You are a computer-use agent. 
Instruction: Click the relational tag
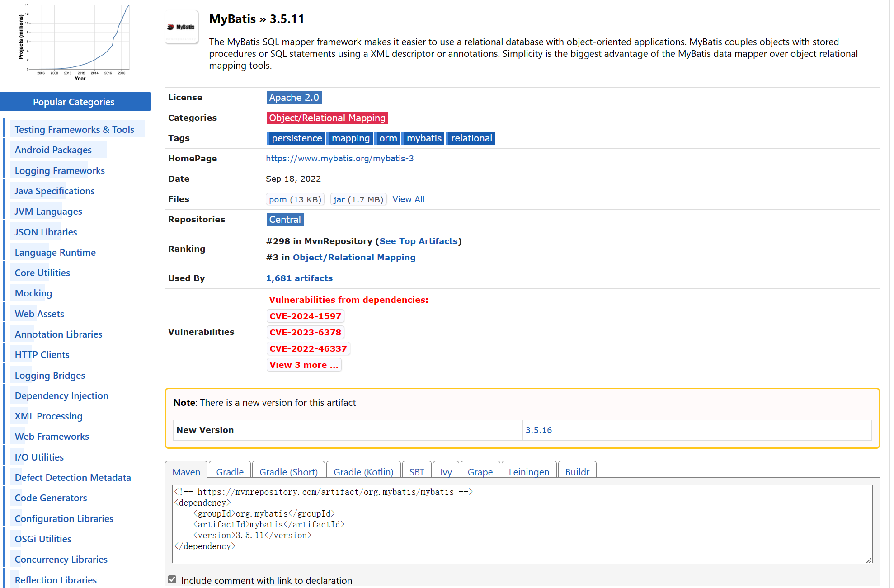(471, 138)
